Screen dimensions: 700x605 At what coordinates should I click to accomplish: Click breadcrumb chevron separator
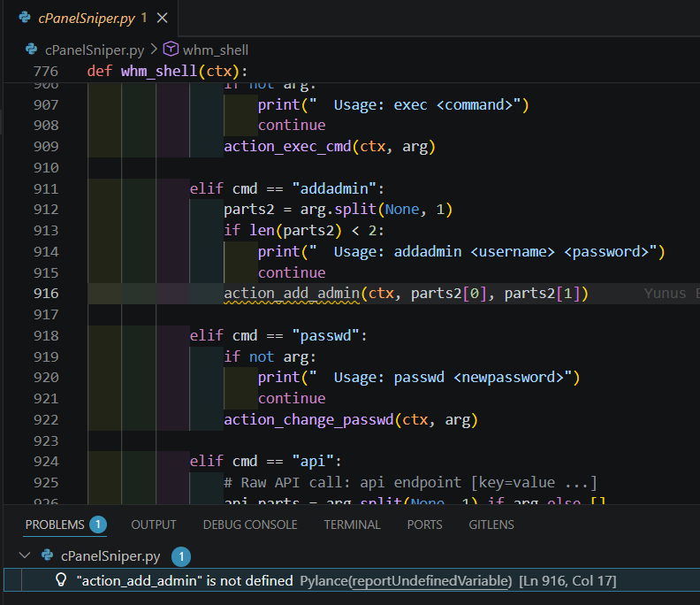154,50
